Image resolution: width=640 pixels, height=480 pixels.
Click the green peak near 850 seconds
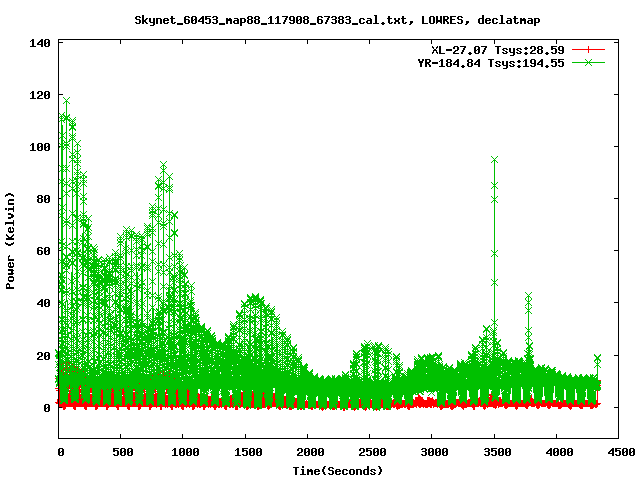(x=163, y=165)
